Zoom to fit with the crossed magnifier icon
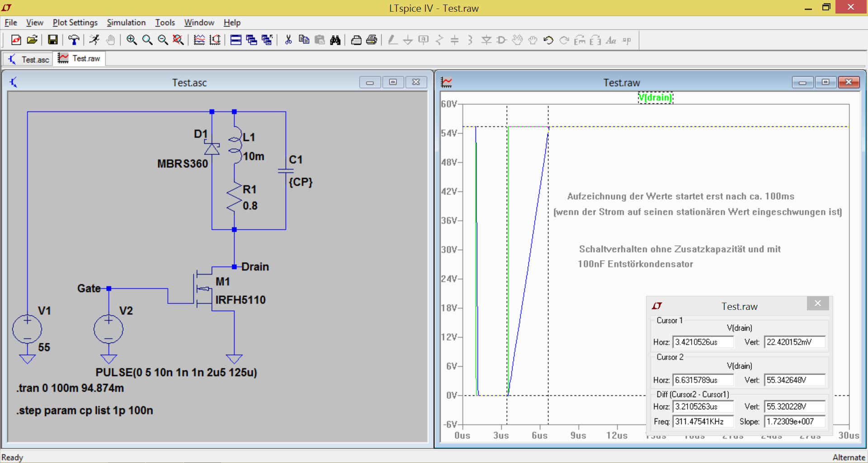 pyautogui.click(x=178, y=40)
